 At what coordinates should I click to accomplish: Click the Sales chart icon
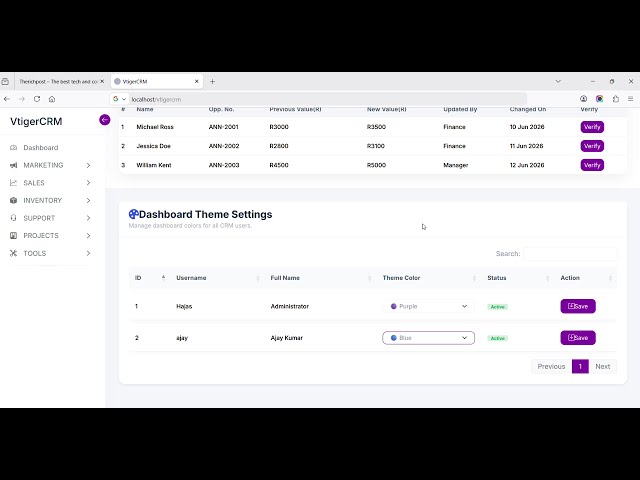[13, 183]
